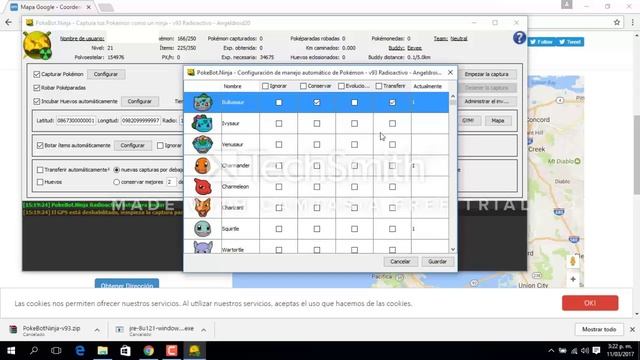Click Empezar la captura button
Screen dimensions: 640x360
(x=487, y=74)
